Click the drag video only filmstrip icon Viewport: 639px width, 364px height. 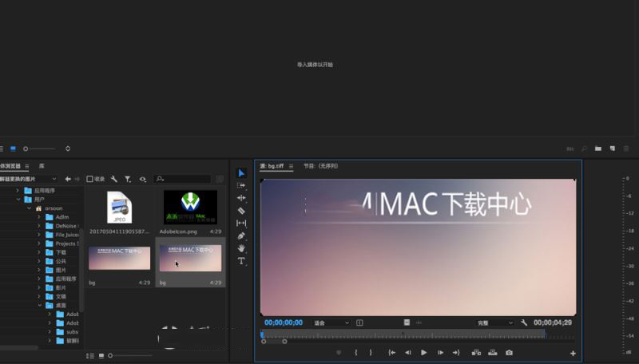[x=407, y=322]
